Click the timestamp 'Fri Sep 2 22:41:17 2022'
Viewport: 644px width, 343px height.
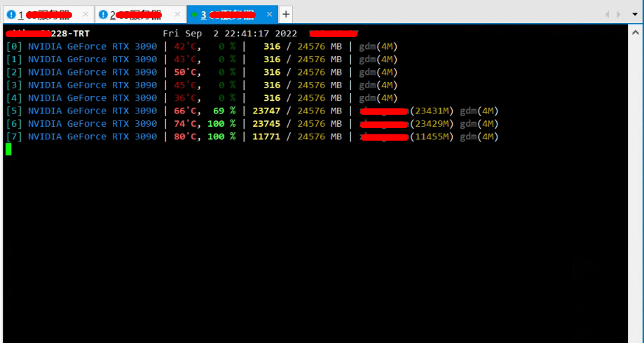click(230, 34)
